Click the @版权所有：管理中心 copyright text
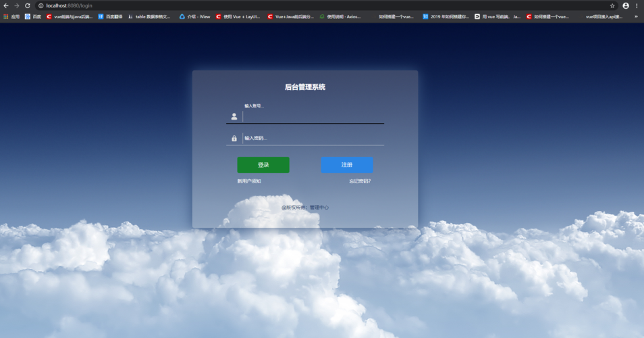 tap(305, 208)
